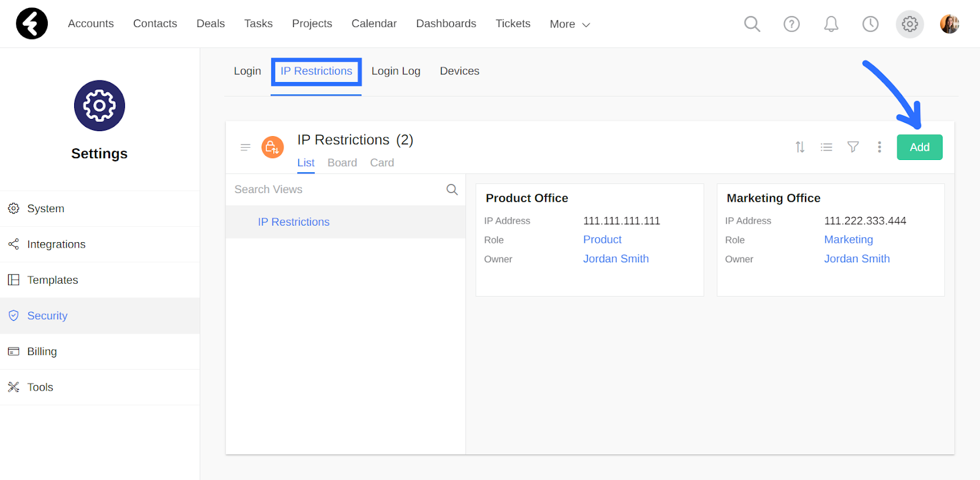The width and height of the screenshot is (980, 480).
Task: Open the Marketing Office card title
Action: coord(774,198)
